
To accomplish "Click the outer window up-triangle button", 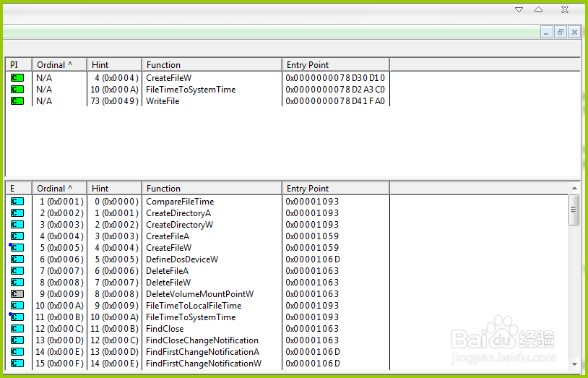I will [538, 9].
